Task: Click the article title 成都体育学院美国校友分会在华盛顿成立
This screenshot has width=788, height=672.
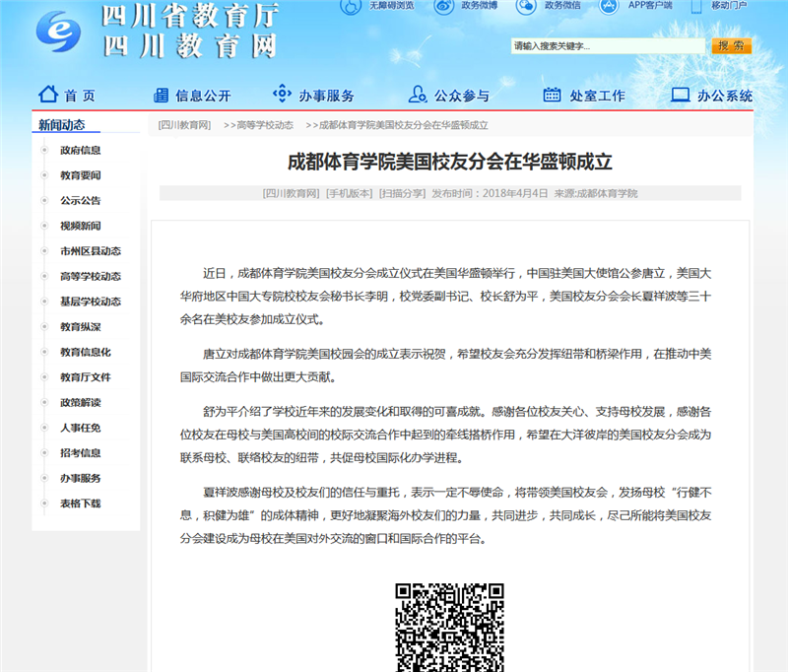Action: coord(450,162)
